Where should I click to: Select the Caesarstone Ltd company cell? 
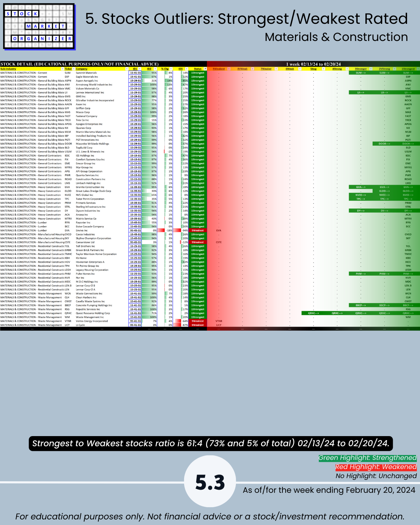click(102, 242)
